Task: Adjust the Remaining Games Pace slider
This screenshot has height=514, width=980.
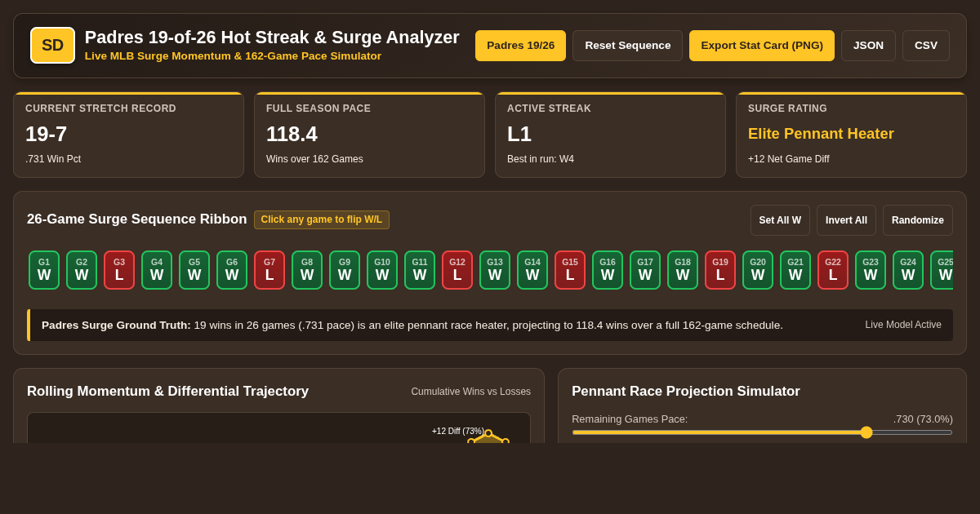Action: 762,432
